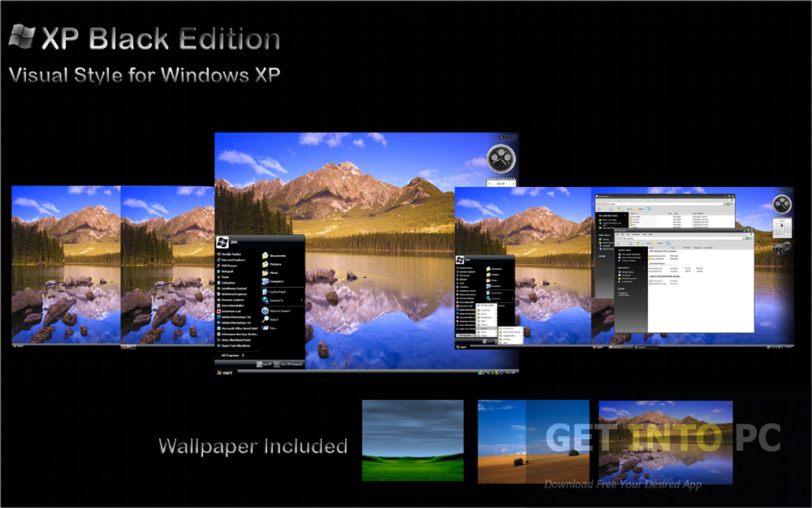Open Mozilla Firefox in center preview Start menu
812x508 pixels.
[231, 254]
